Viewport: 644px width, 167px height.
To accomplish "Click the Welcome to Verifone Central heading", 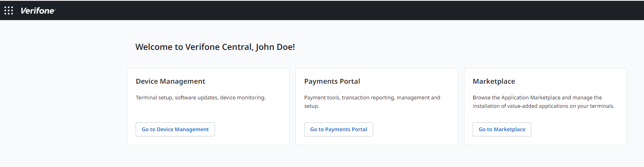I will (215, 47).
